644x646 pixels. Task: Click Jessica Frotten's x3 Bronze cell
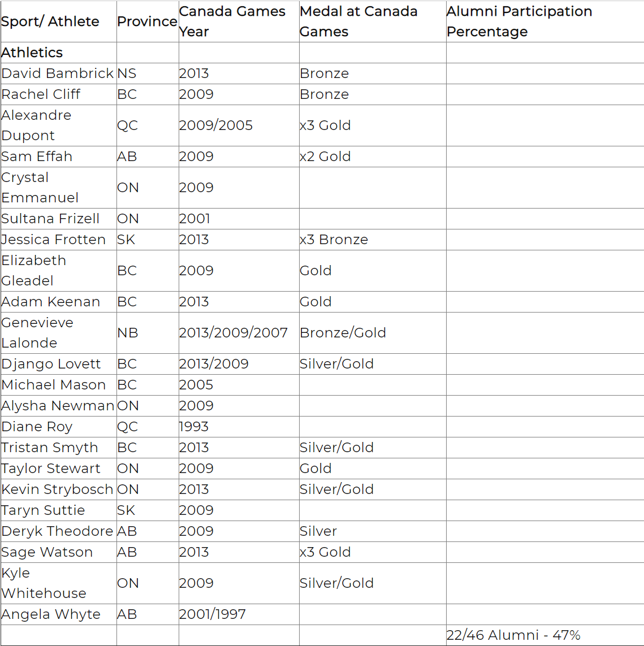click(x=334, y=240)
